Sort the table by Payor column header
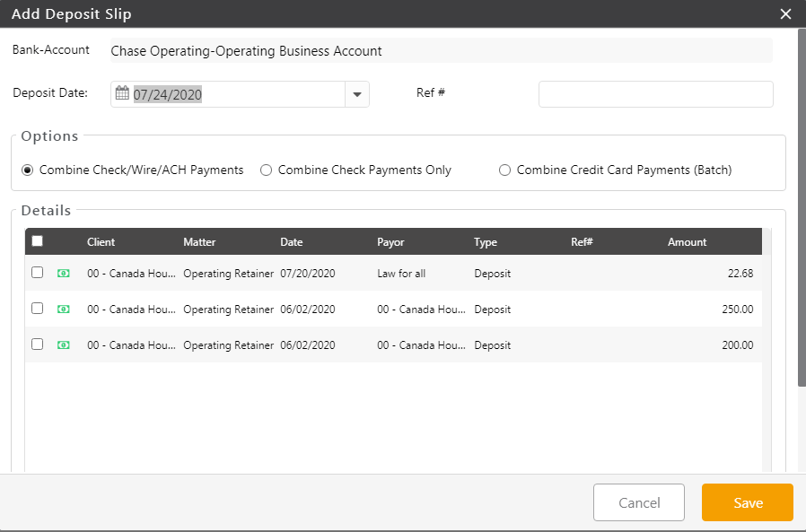This screenshot has height=532, width=806. [390, 242]
